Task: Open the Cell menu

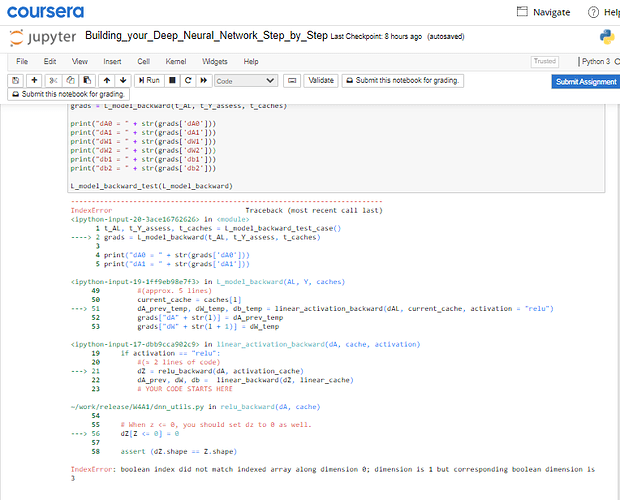Action: point(144,61)
